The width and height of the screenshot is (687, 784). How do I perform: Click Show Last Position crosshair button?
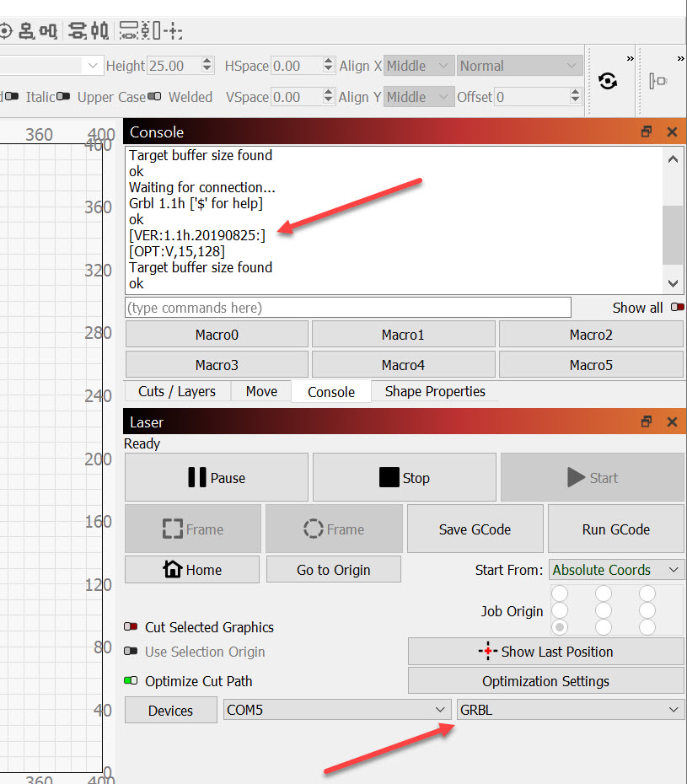[545, 652]
